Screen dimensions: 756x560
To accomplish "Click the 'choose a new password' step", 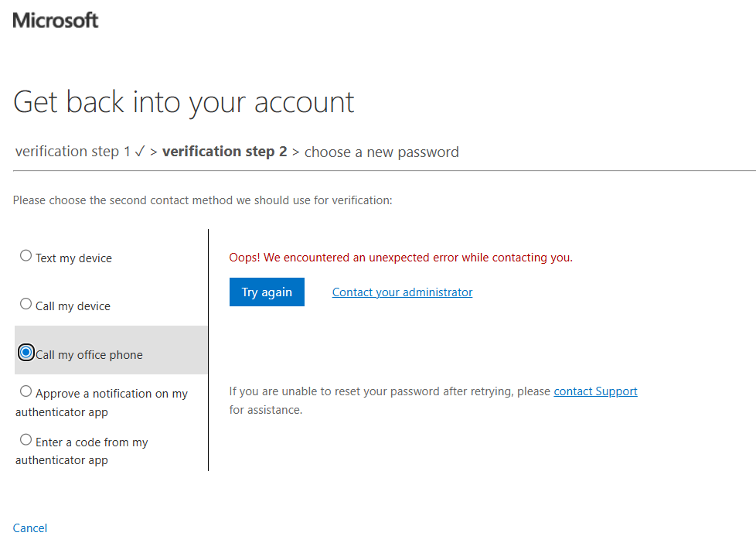I will [381, 152].
